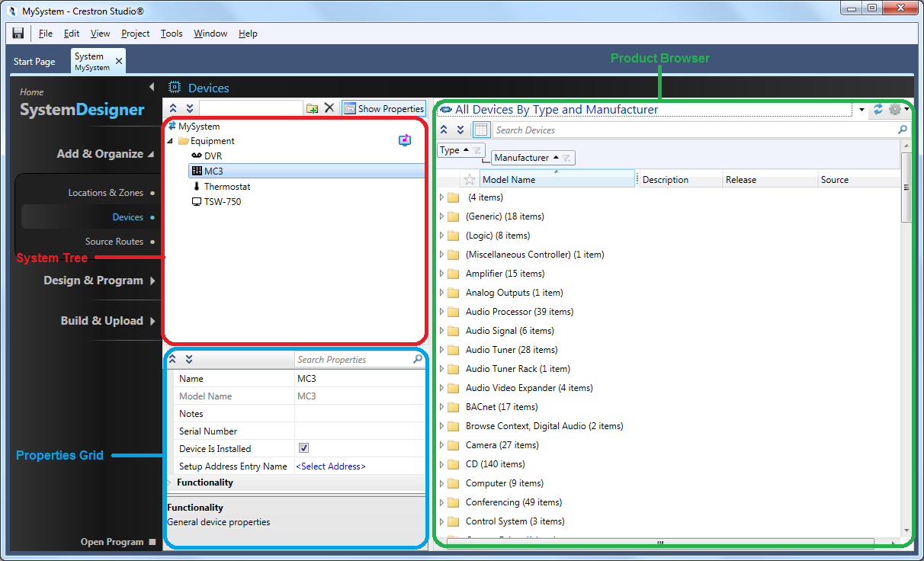The height and width of the screenshot is (561, 924).
Task: Click the Save disk icon in toolbar
Action: pyautogui.click(x=18, y=33)
